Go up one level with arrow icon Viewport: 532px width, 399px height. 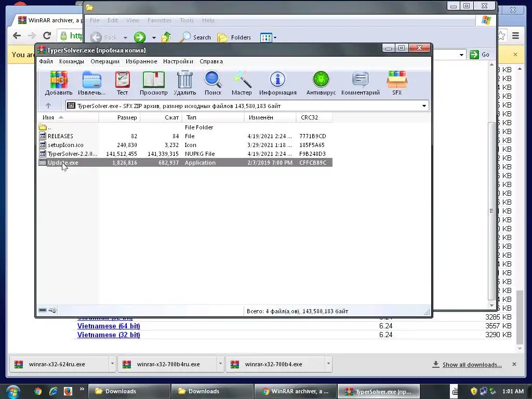click(48, 106)
